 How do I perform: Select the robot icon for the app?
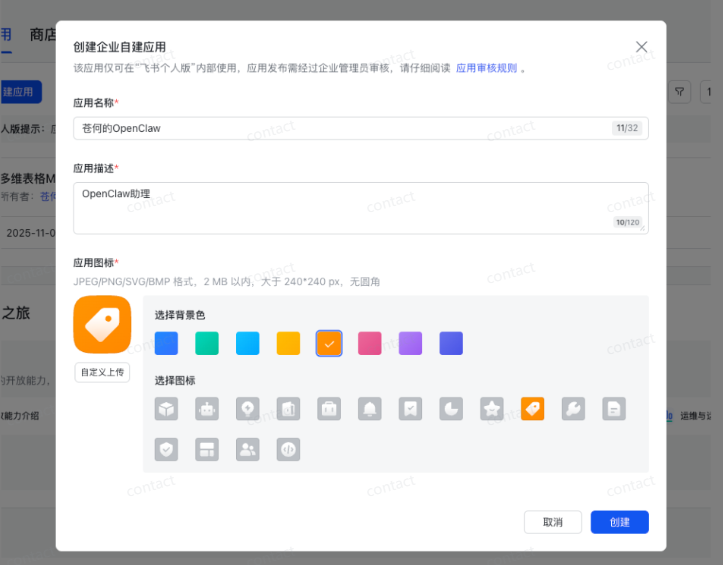(x=207, y=409)
